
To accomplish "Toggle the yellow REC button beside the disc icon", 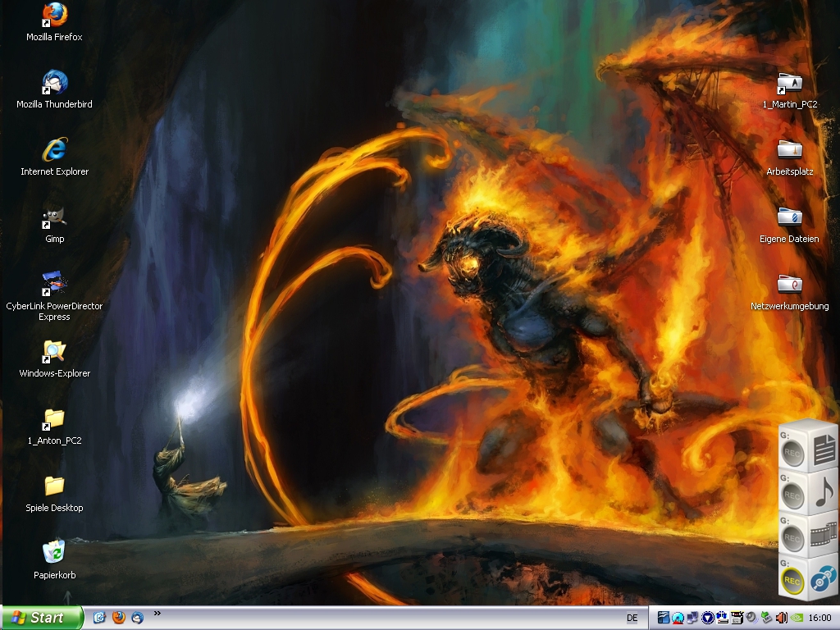I will [792, 582].
